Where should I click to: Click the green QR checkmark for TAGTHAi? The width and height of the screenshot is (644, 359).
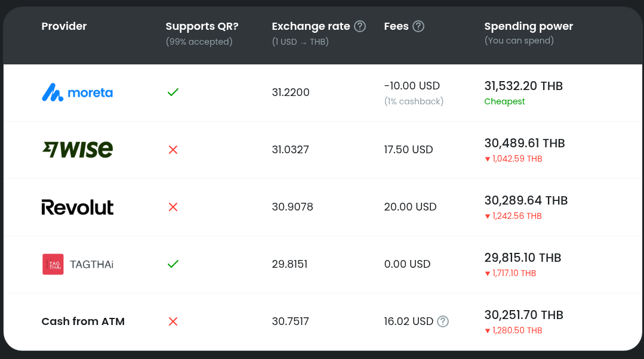(x=173, y=264)
